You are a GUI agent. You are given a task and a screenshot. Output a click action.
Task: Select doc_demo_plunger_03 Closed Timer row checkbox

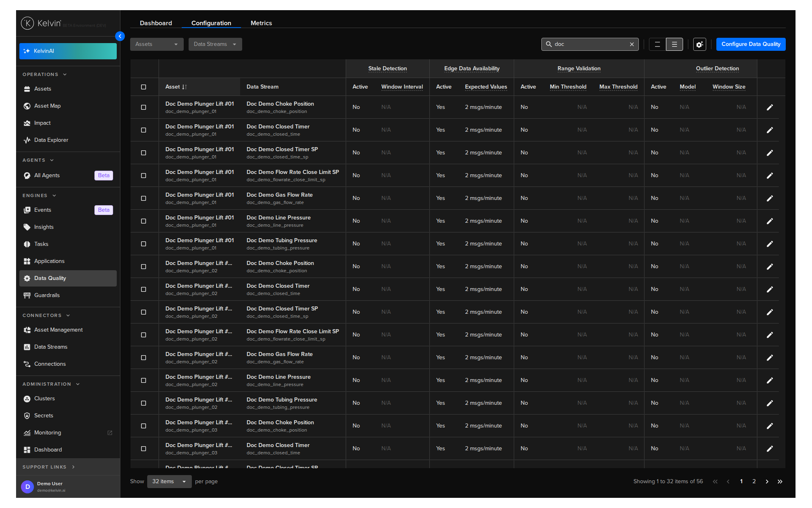tap(143, 449)
